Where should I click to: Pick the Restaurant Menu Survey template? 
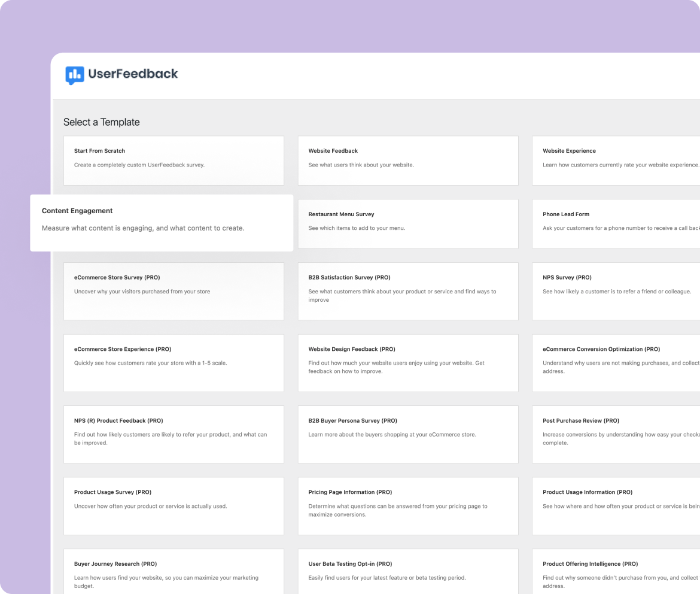tap(408, 223)
